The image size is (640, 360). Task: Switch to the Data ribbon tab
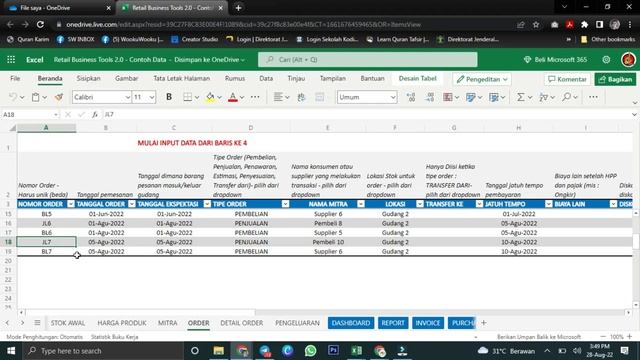266,78
